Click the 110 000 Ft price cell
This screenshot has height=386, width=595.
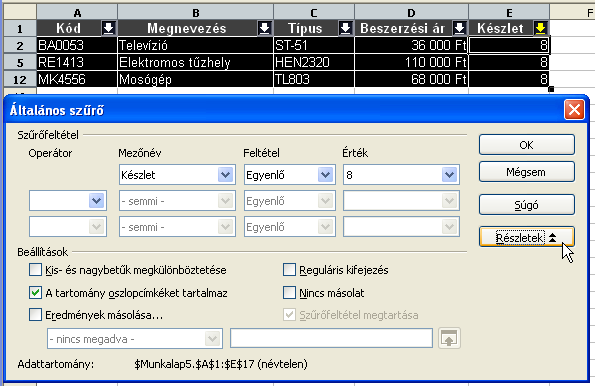(411, 62)
